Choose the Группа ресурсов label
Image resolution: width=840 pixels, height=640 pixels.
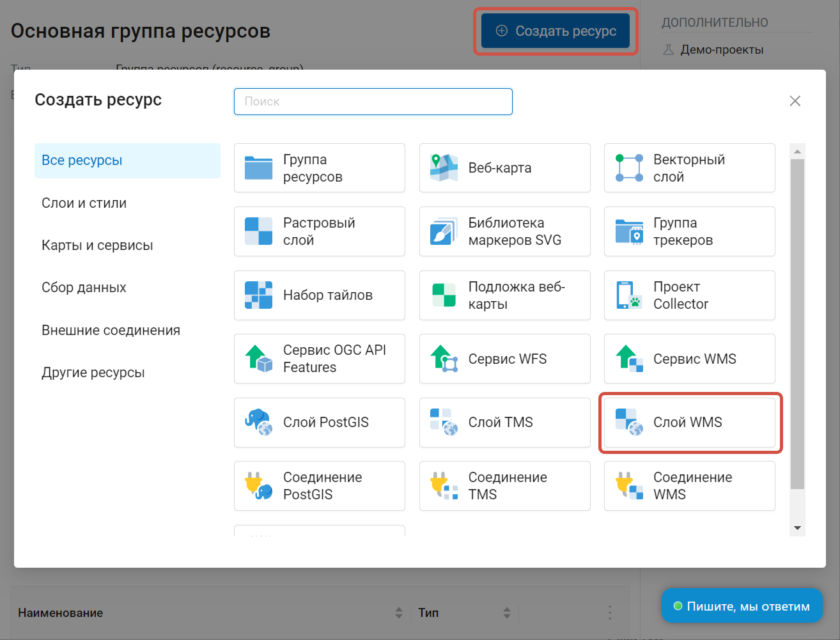click(x=313, y=168)
